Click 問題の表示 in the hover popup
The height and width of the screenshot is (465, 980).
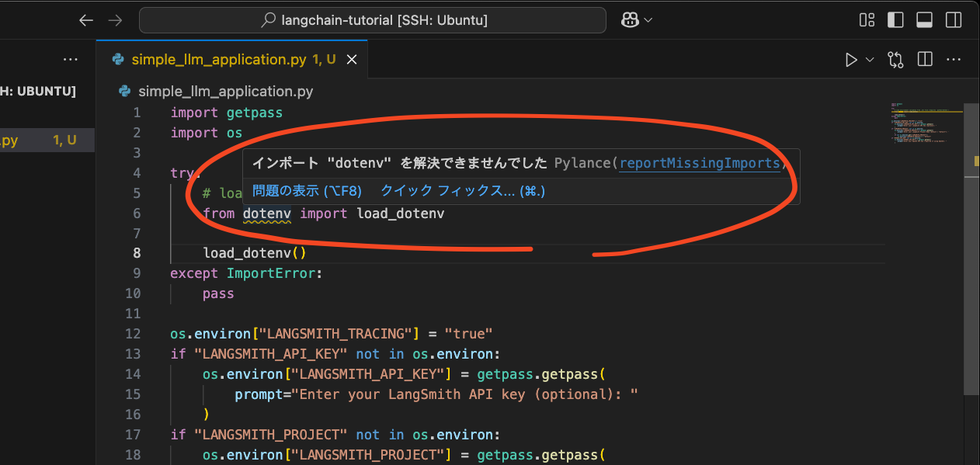[x=308, y=190]
